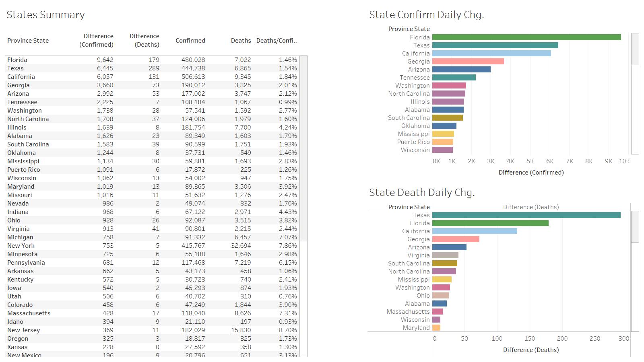The image size is (644, 362).
Task: Click the Massachusetts label in the deaths chart
Action: [408, 312]
